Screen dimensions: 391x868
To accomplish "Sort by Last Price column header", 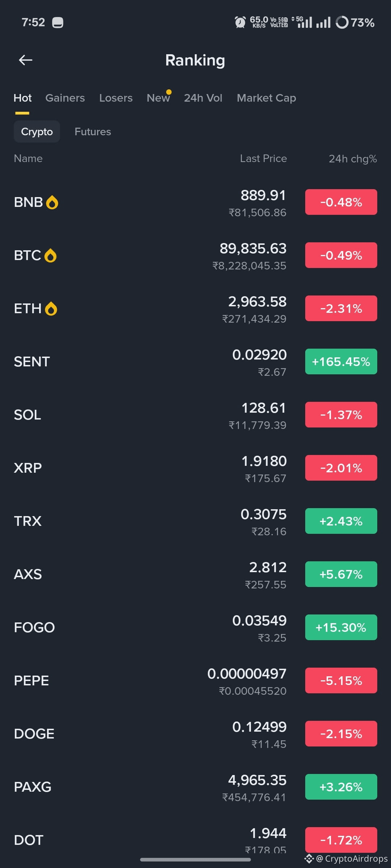I will 264,158.
